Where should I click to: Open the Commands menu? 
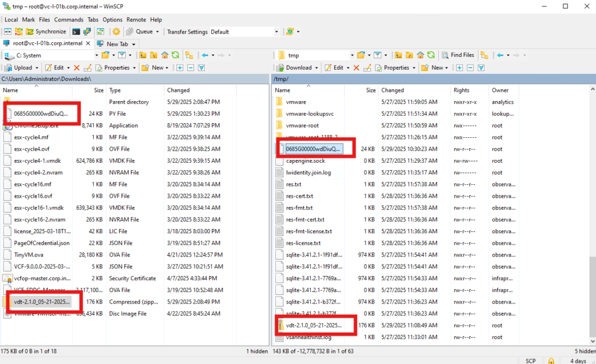click(x=69, y=20)
